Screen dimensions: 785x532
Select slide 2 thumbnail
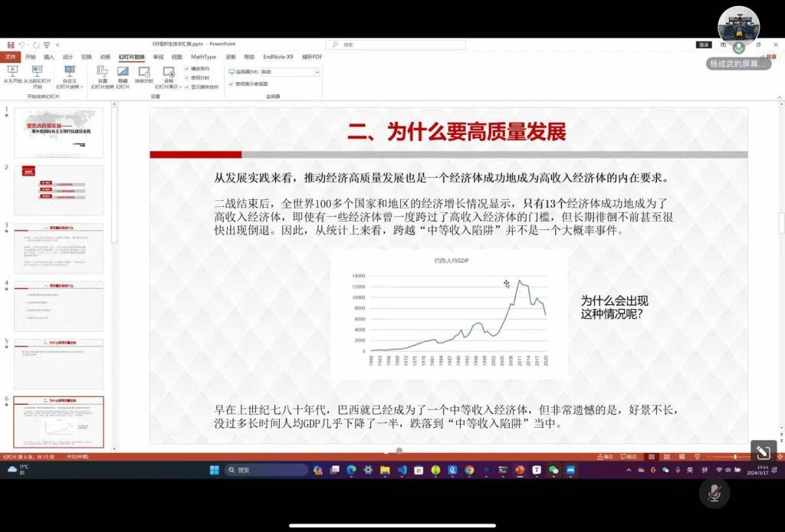click(x=58, y=191)
